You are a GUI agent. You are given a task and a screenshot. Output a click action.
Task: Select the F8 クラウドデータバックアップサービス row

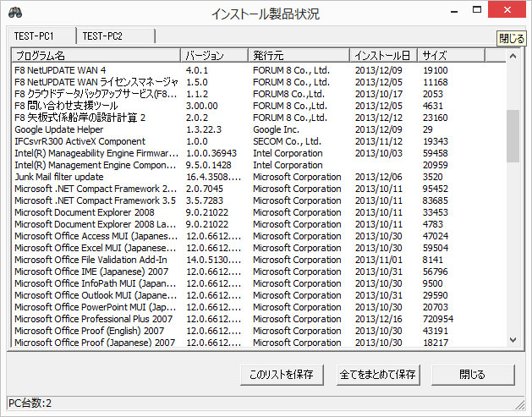tap(259, 94)
